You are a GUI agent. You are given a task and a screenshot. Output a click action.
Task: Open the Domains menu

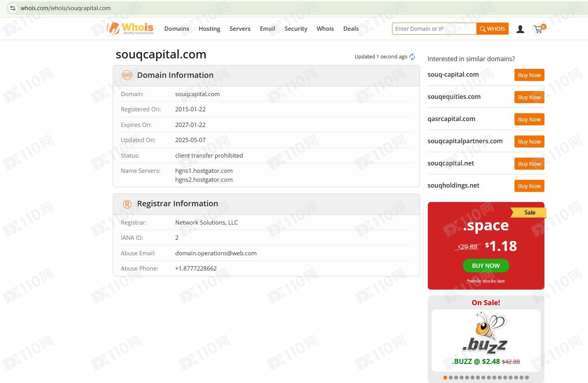pos(177,29)
